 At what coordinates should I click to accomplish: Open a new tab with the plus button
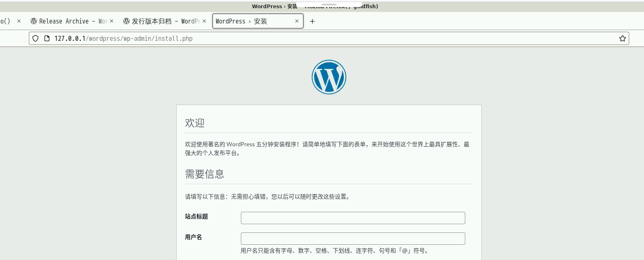coord(312,21)
